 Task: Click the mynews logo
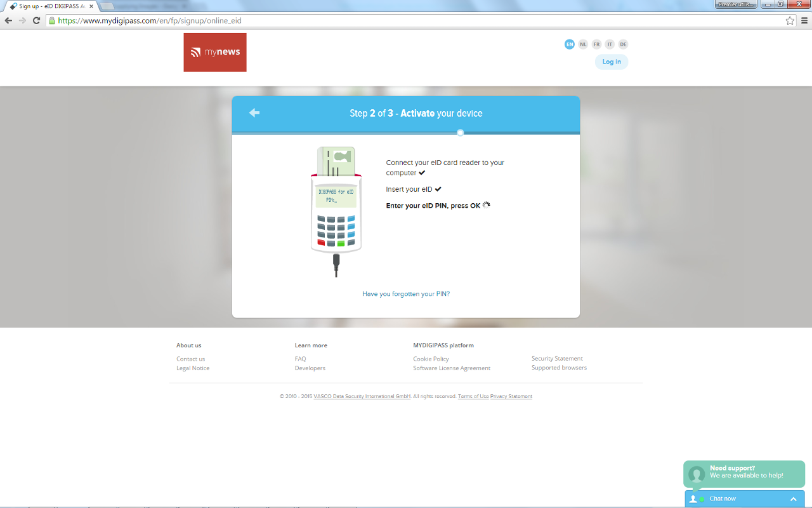click(215, 52)
